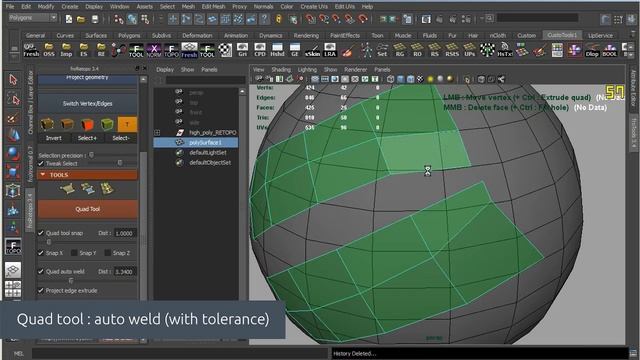Toggle the Quad tool snap checkbox
Image resolution: width=640 pixels, height=360 pixels.
pyautogui.click(x=41, y=233)
